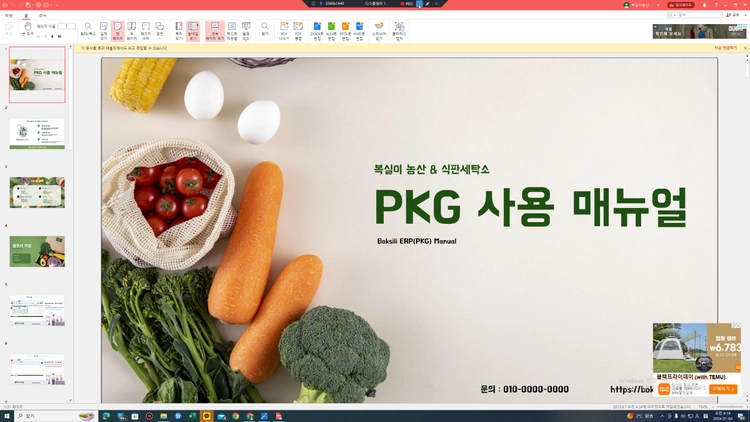Open the rotate dropdown in ribbon
Screen dimensions: 750x422
pos(160,31)
